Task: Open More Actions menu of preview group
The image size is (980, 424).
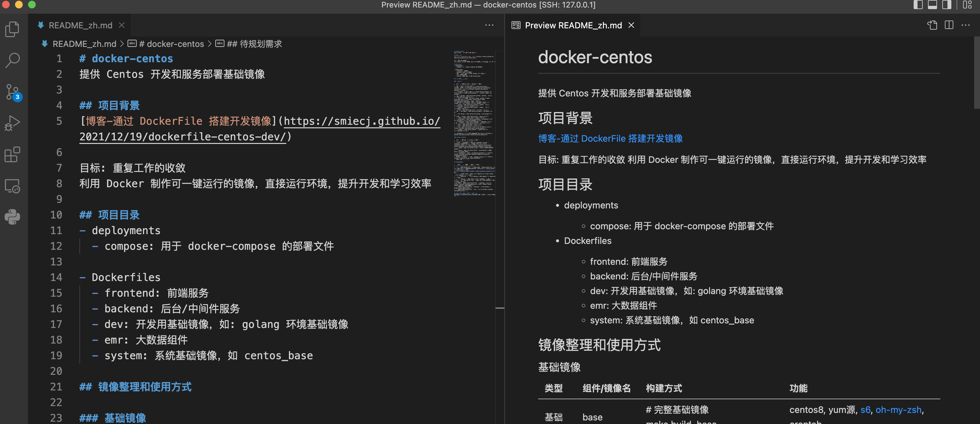Action: (x=966, y=25)
